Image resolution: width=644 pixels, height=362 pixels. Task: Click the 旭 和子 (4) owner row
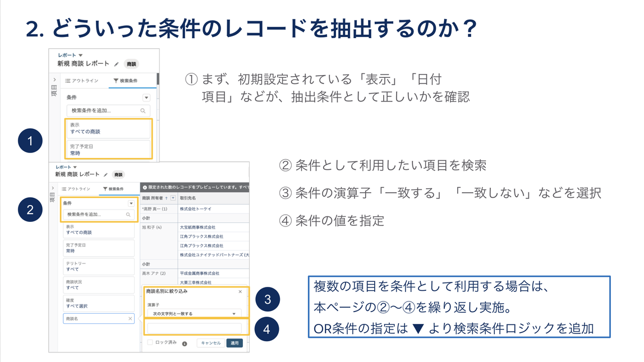tap(152, 227)
